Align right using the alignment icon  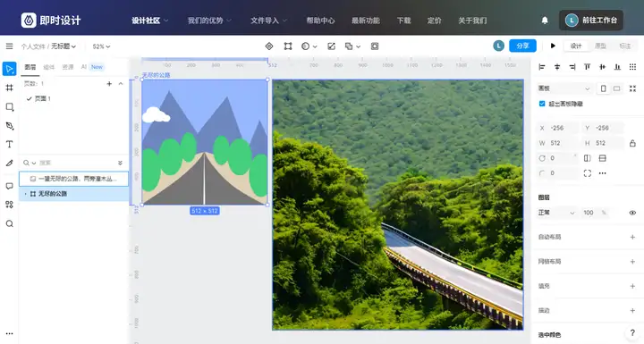[572, 67]
